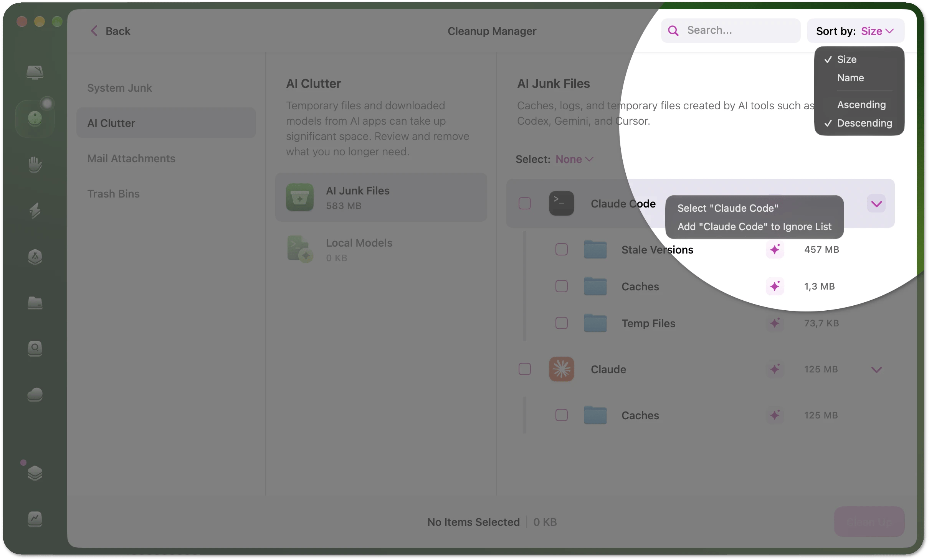Click the No Items Selected status text
This screenshot has height=560, width=929.
tap(473, 522)
